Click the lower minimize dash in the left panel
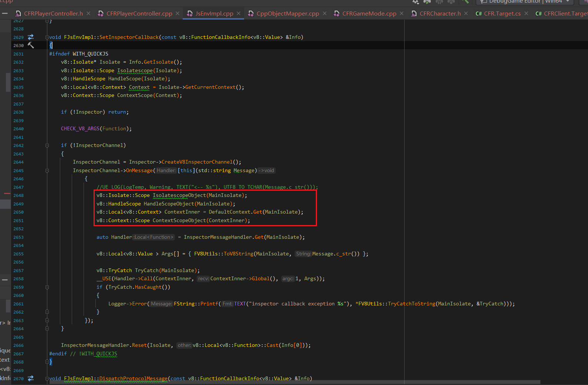 click(x=5, y=279)
